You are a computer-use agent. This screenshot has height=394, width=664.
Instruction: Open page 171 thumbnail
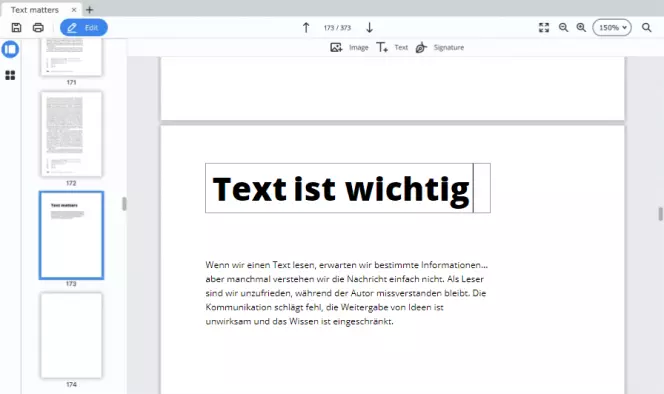tap(72, 57)
